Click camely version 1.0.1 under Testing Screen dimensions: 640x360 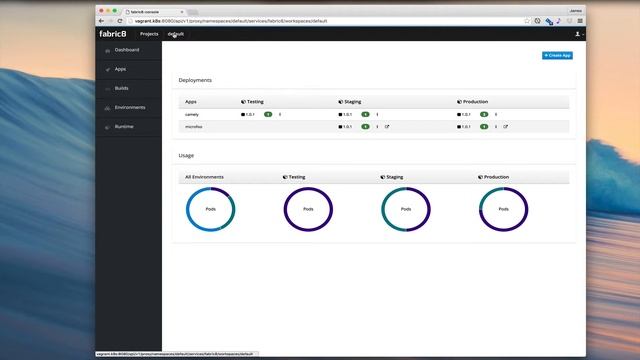[248, 115]
